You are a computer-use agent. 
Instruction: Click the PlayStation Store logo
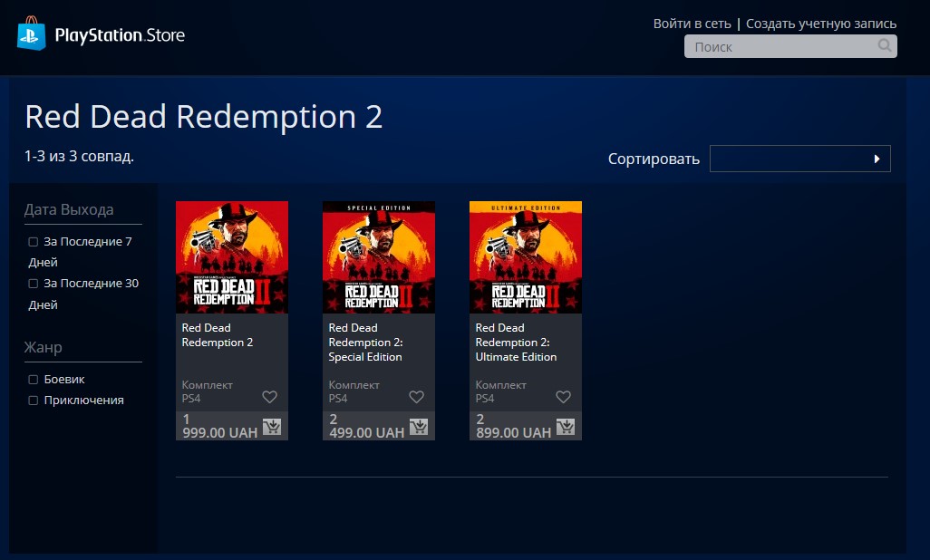[100, 35]
